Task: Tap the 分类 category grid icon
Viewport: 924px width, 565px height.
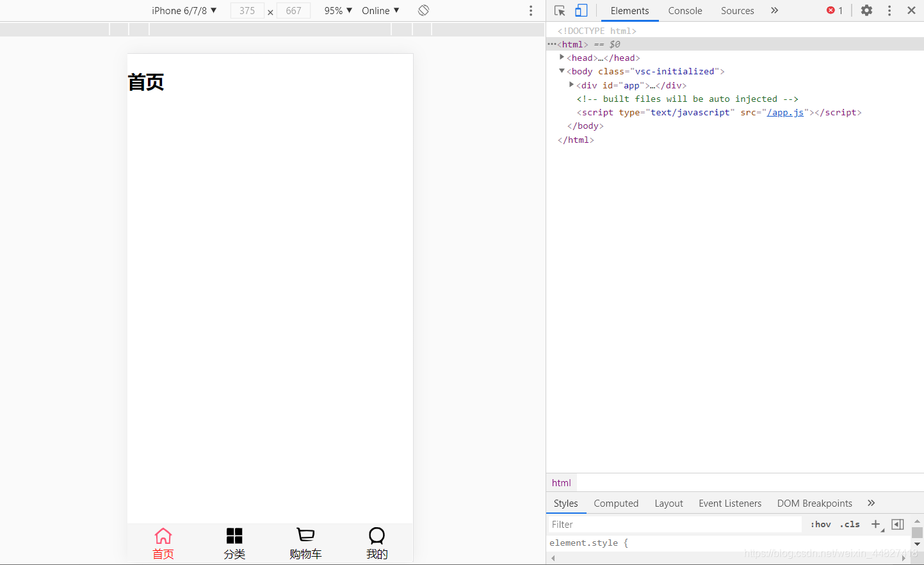Action: tap(234, 535)
